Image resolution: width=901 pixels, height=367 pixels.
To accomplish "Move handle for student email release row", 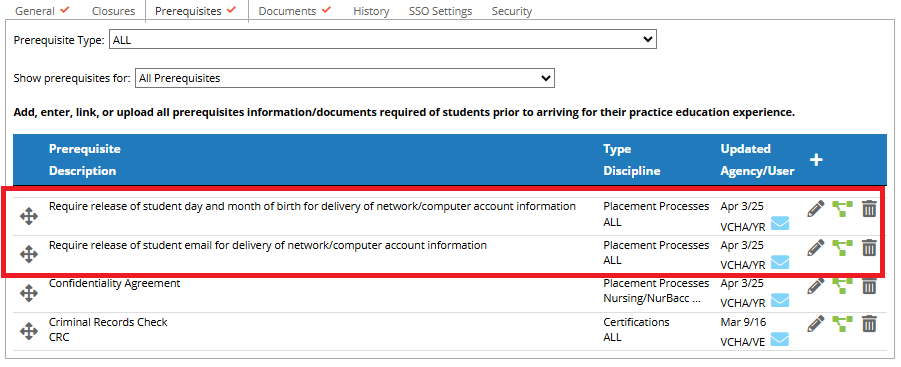I will (x=29, y=254).
